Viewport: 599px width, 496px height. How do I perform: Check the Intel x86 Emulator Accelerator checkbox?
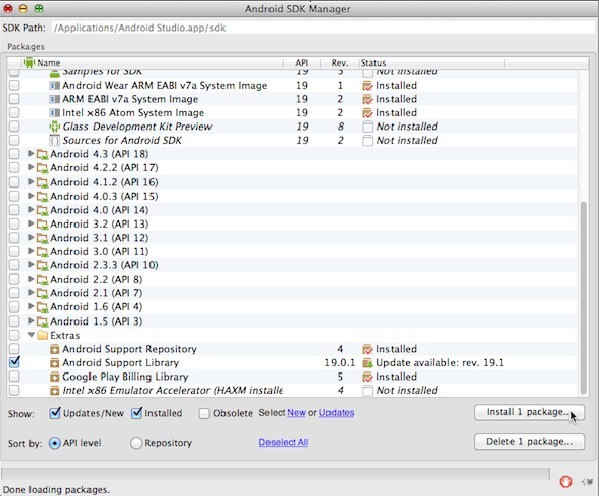pyautogui.click(x=14, y=390)
